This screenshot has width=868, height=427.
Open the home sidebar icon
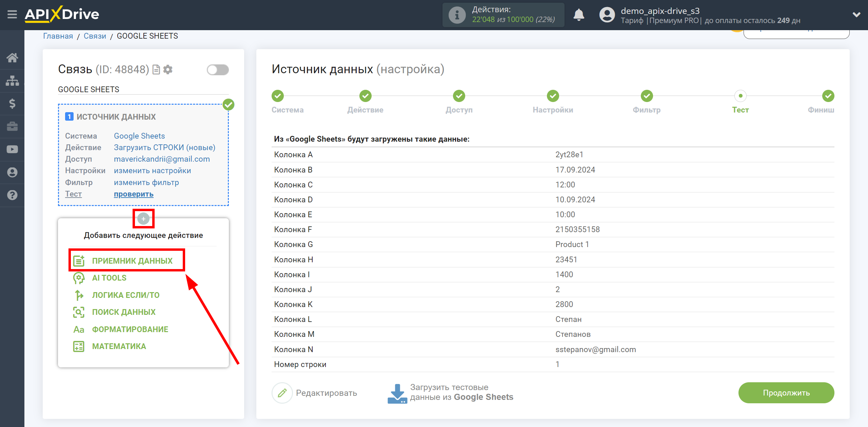coord(12,58)
